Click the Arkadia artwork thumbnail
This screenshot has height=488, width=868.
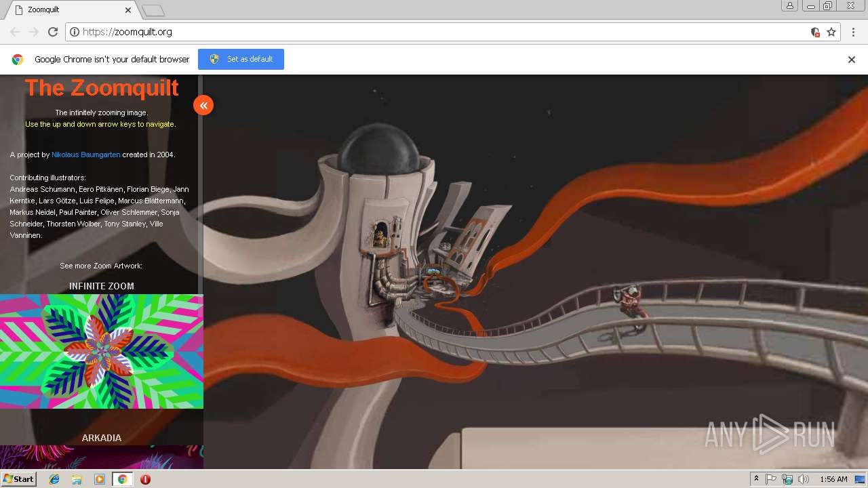pyautogui.click(x=102, y=457)
